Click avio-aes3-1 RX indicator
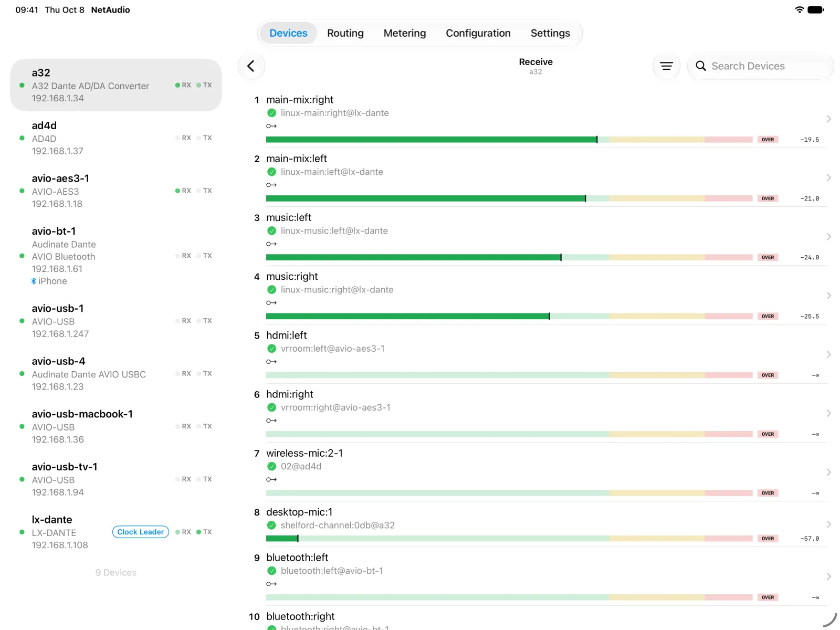 click(x=183, y=191)
